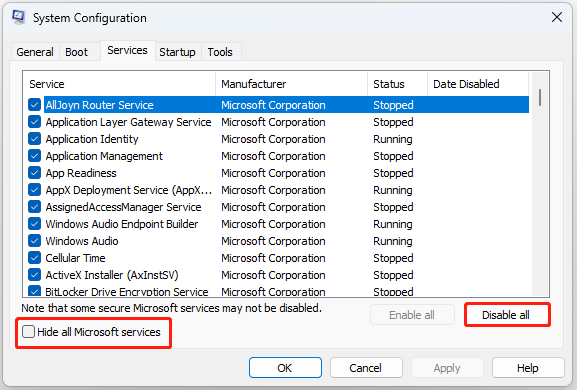The height and width of the screenshot is (390, 577).
Task: Select Windows Audio Endpoint Builder name
Action: (x=122, y=224)
